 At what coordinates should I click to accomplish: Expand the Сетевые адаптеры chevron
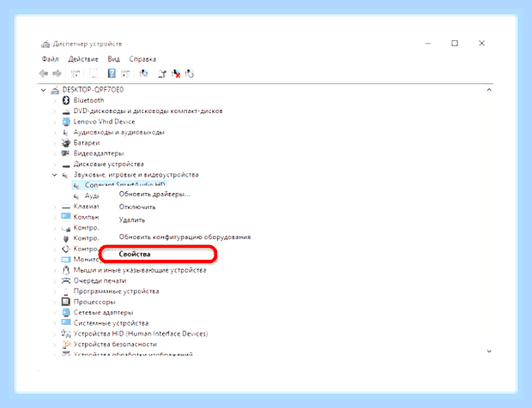[54, 313]
